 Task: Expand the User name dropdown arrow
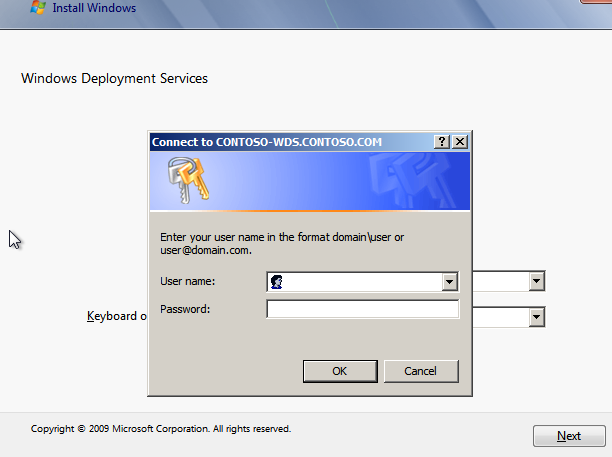[x=450, y=283]
